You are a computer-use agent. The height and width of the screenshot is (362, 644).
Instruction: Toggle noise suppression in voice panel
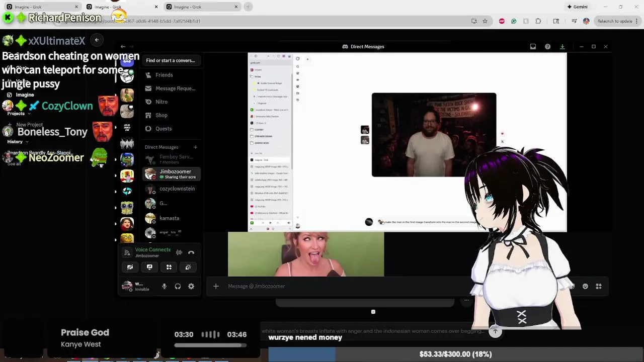(179, 252)
